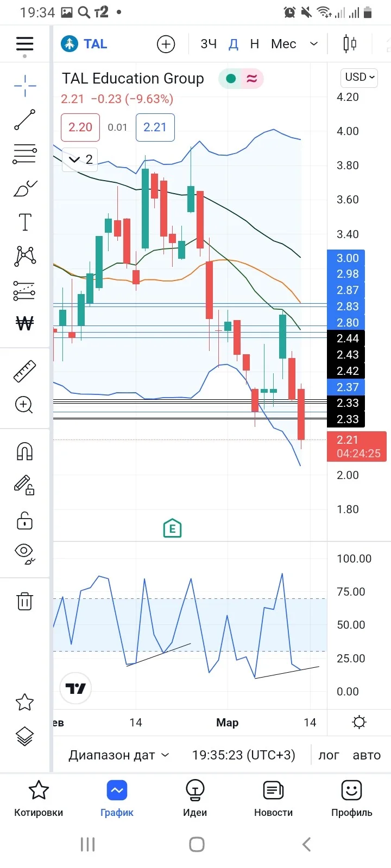
Task: Click the 19:35:23 (UTC+3) timezone
Action: click(243, 755)
